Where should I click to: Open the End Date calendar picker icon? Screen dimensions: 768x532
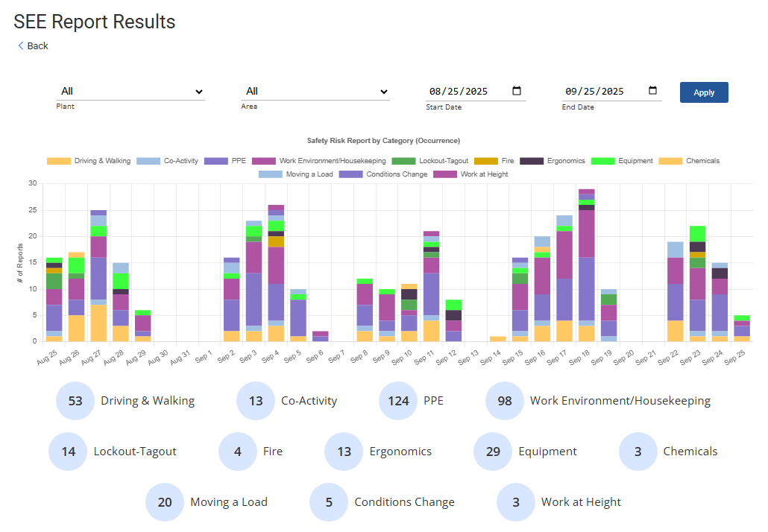click(x=652, y=91)
